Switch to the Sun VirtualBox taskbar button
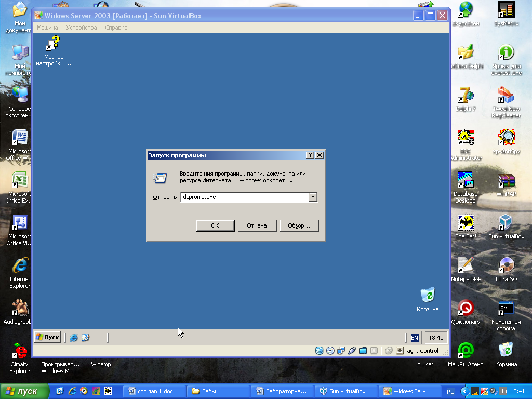The width and height of the screenshot is (532, 399). click(x=345, y=391)
